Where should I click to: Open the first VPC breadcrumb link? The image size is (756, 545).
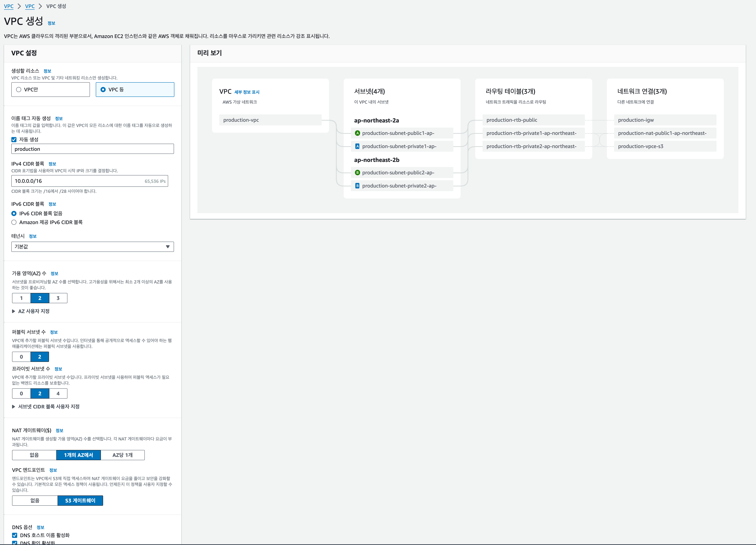(9, 6)
